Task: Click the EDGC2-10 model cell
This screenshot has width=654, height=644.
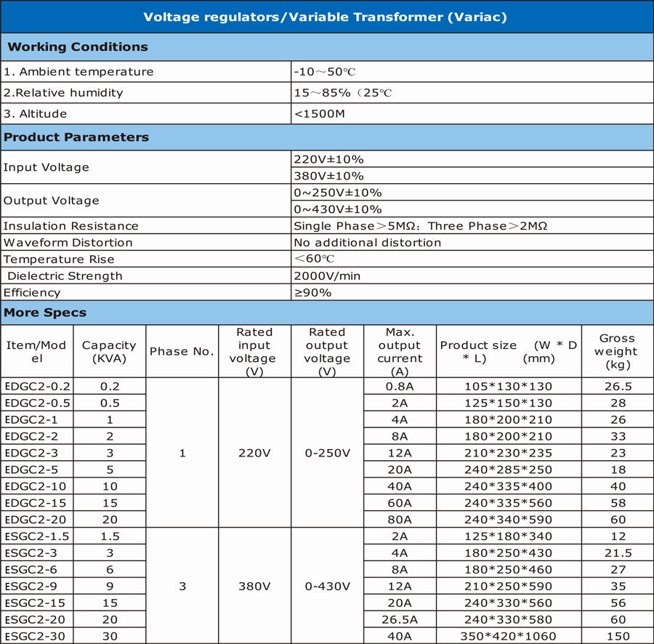Action: click(37, 486)
